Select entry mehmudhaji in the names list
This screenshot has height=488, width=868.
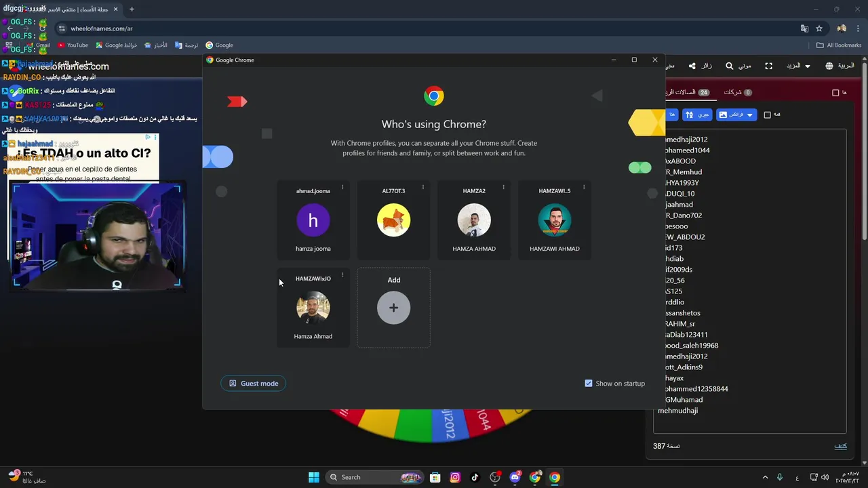point(678,411)
